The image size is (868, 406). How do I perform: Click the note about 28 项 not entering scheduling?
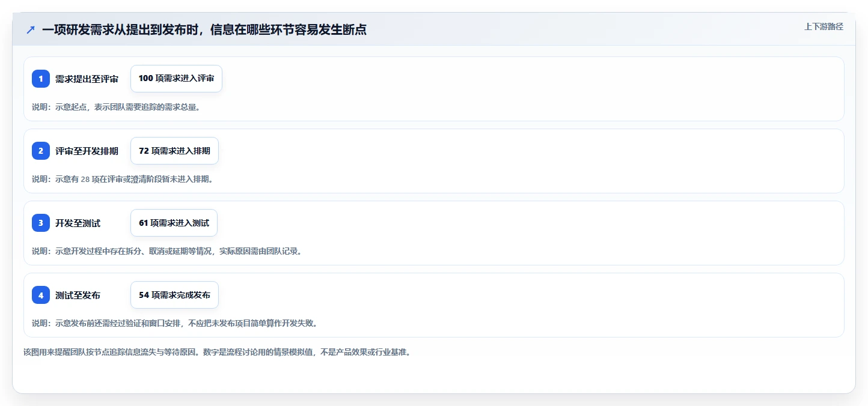point(123,179)
